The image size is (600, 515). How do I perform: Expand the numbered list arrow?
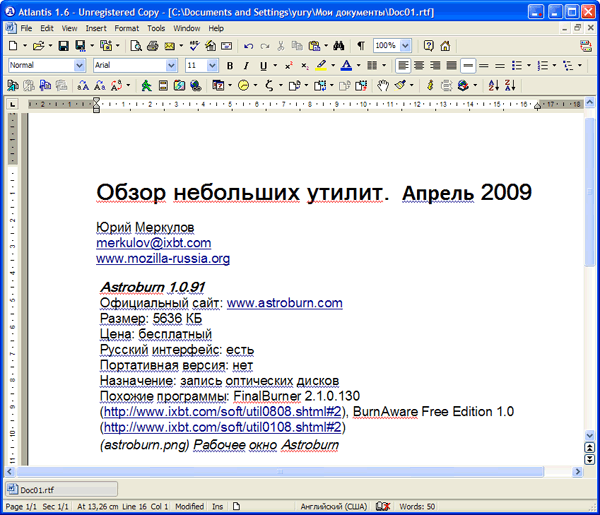[554, 65]
